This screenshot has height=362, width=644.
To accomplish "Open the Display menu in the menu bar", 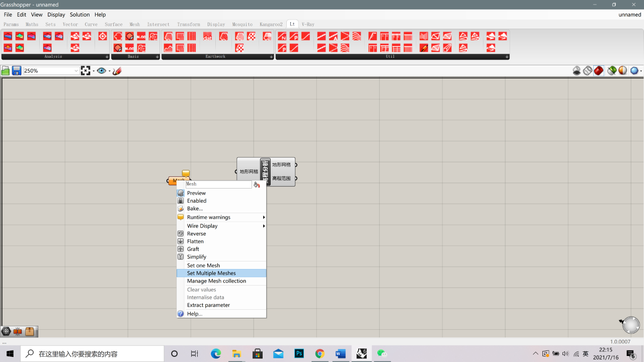I will pos(56,15).
